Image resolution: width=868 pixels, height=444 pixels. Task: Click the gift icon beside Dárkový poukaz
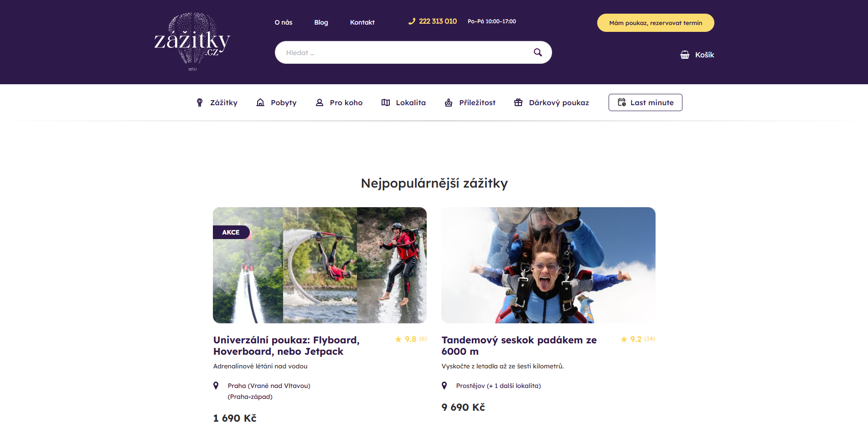point(518,102)
